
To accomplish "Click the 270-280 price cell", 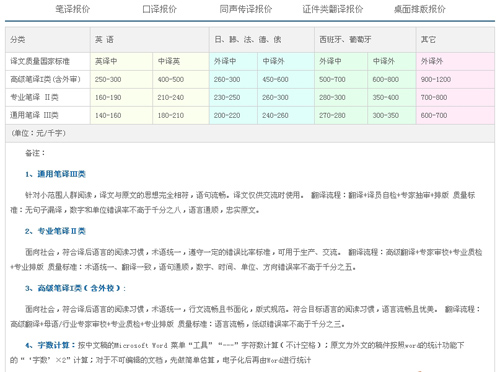I will pos(341,115).
